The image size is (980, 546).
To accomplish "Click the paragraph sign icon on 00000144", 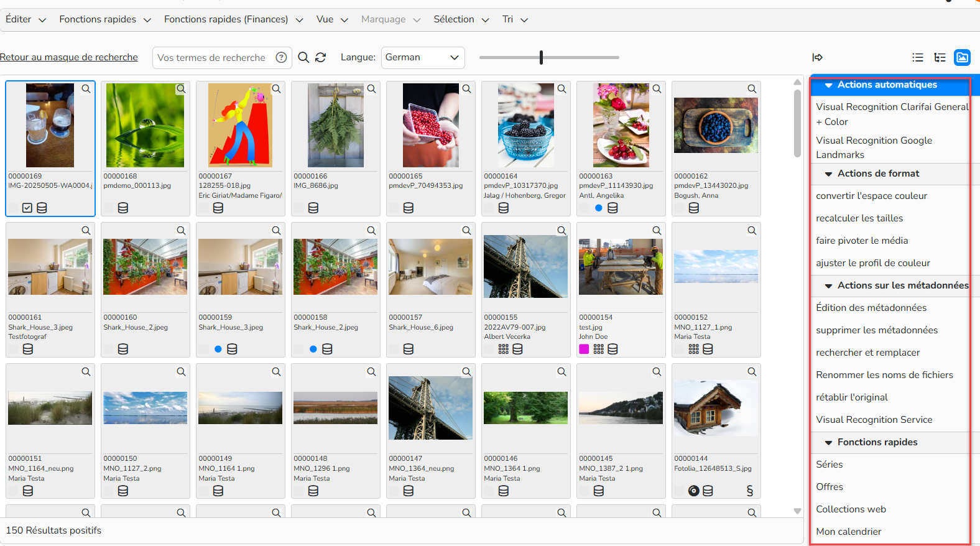I will 750,491.
